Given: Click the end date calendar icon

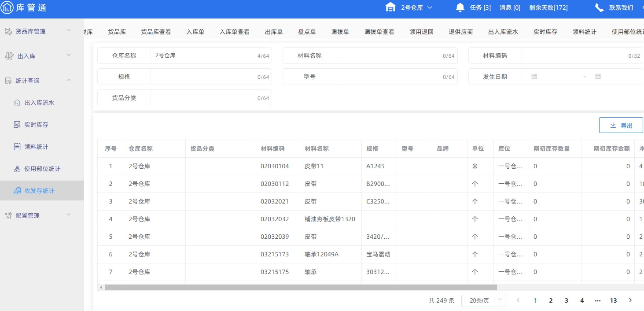Looking at the screenshot, I should (x=598, y=76).
